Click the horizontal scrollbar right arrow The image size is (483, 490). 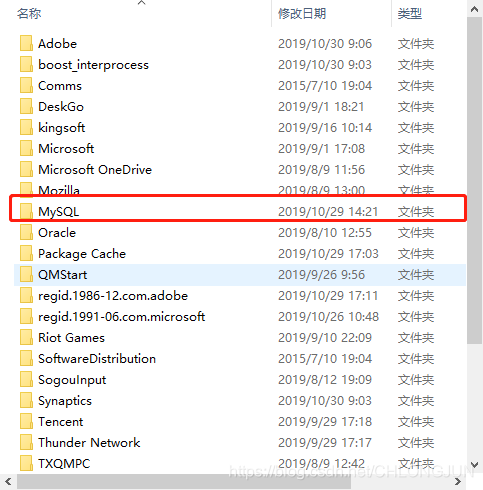pyautogui.click(x=458, y=482)
